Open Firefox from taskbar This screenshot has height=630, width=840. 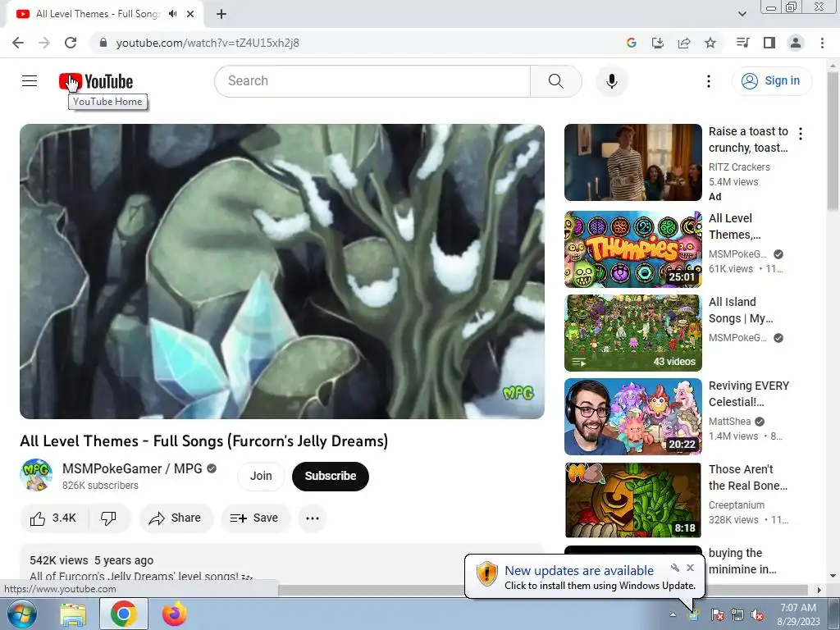[x=175, y=614]
